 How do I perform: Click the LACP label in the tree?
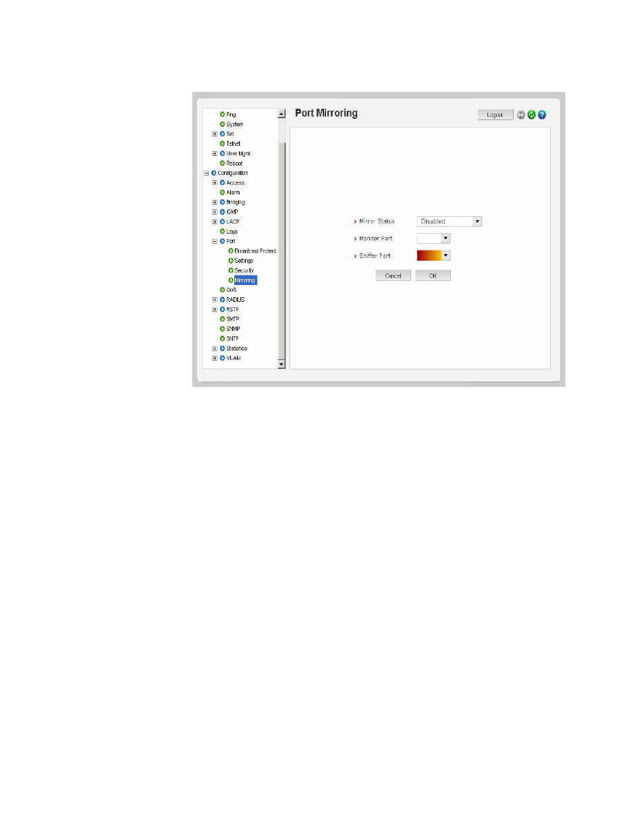coord(233,221)
